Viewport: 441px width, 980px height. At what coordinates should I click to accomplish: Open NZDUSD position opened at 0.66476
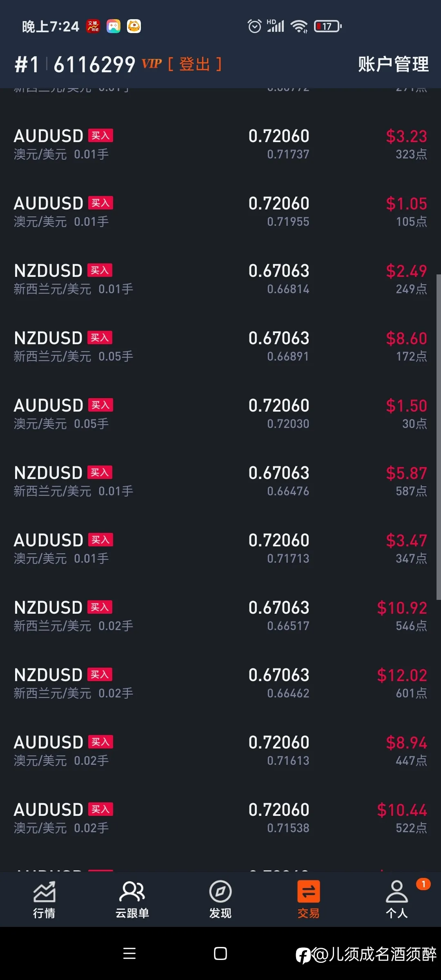(x=220, y=481)
